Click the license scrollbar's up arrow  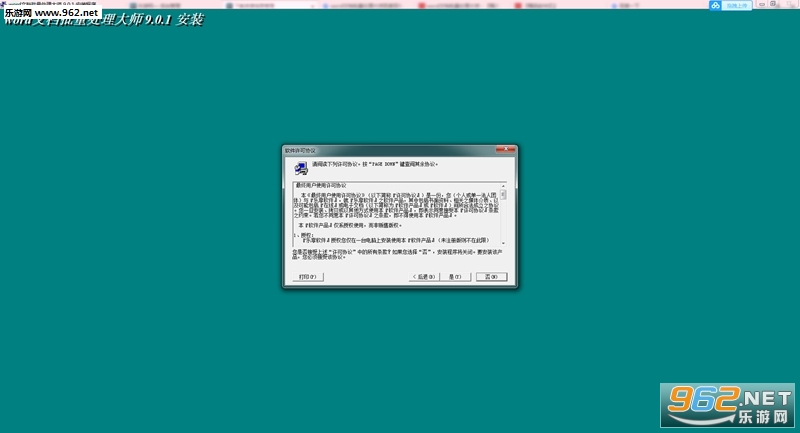click(503, 186)
